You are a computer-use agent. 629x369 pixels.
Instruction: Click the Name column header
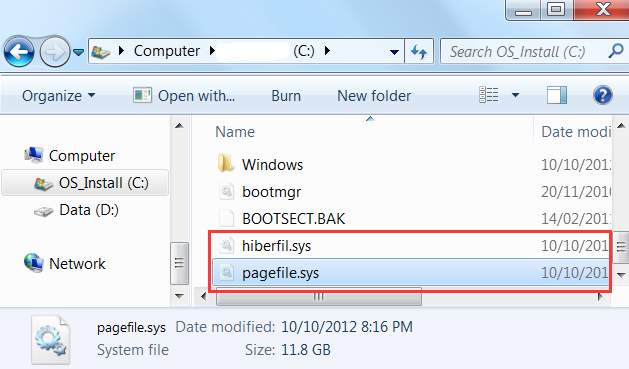pyautogui.click(x=235, y=132)
